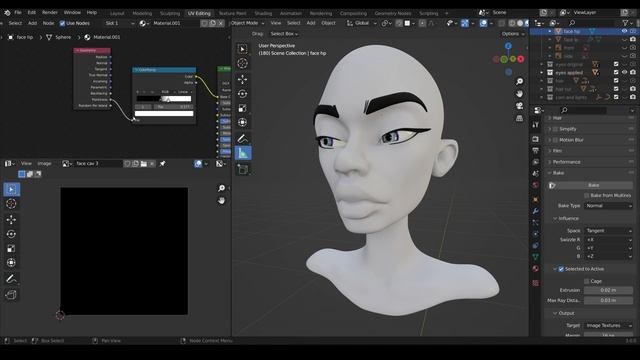Select the Add Cube tool in 3D viewport
Screen dimensions: 640x360
242,169
